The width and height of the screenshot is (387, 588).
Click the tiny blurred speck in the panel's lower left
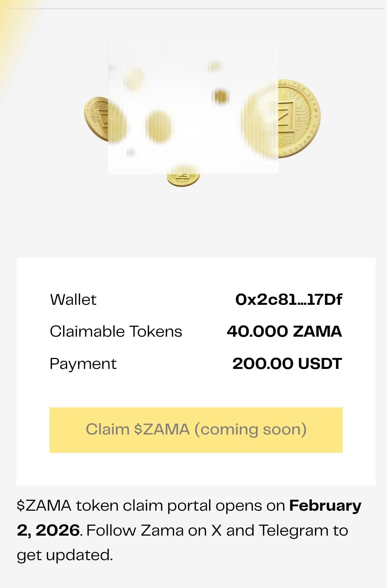(131, 152)
